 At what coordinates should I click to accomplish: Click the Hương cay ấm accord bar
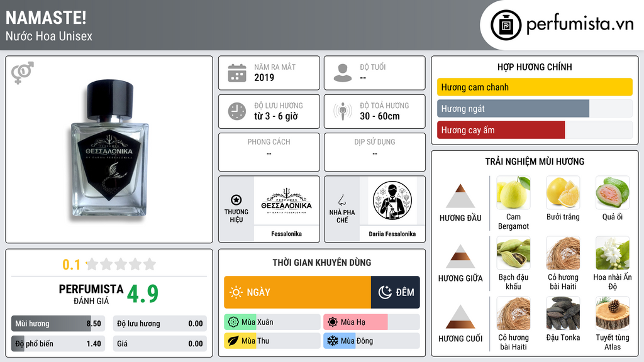[x=535, y=130]
